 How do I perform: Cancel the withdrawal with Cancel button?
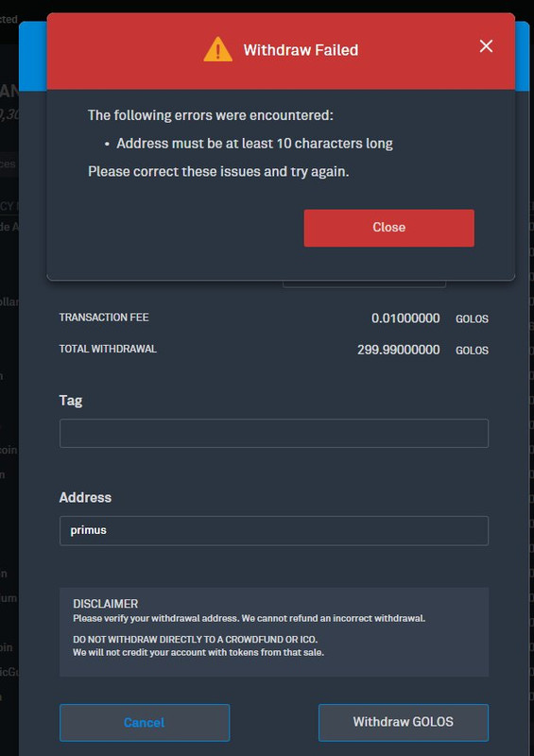(x=145, y=722)
